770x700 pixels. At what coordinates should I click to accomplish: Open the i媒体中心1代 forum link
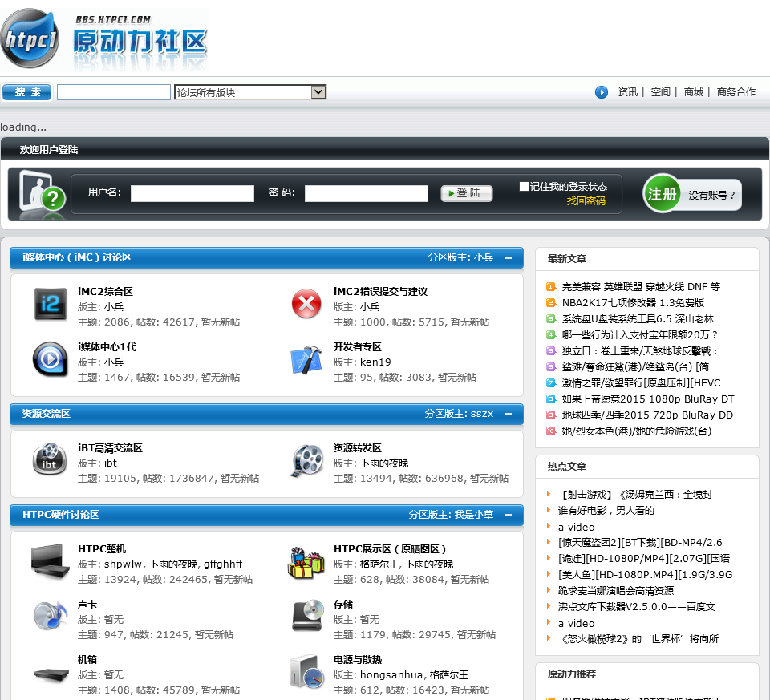107,347
